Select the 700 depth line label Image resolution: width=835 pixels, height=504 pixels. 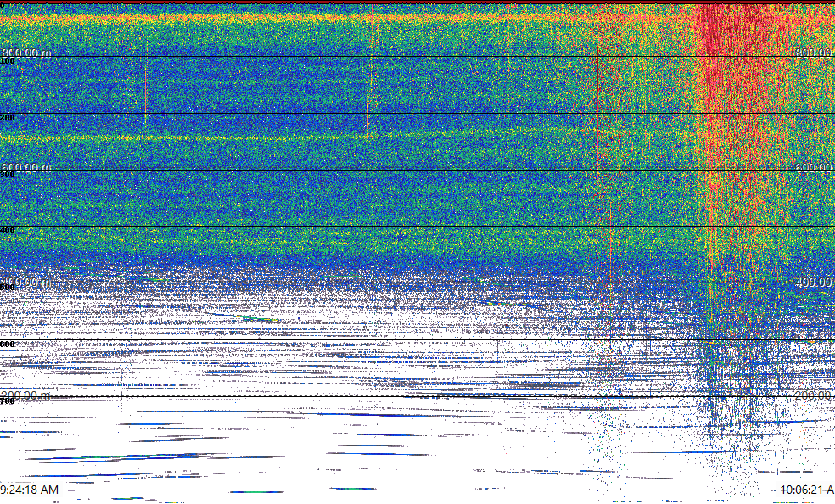(8, 401)
